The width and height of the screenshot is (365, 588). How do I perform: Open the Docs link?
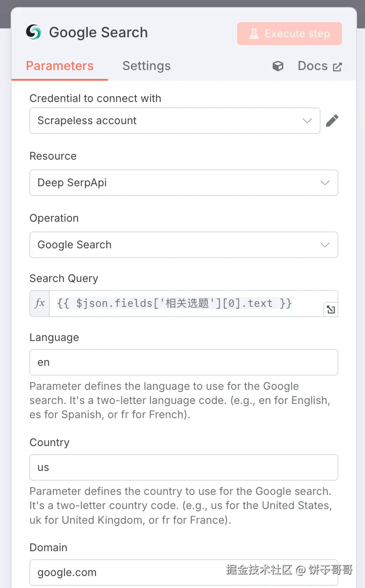(313, 66)
